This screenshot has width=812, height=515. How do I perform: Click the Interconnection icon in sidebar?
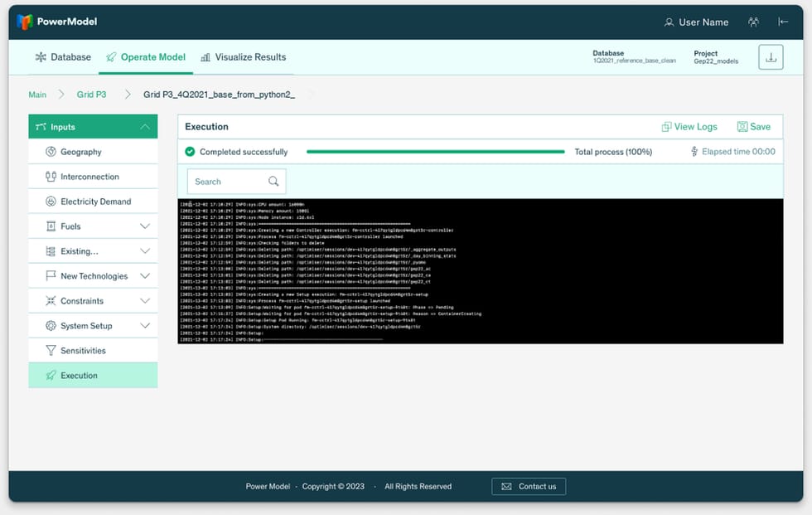51,177
